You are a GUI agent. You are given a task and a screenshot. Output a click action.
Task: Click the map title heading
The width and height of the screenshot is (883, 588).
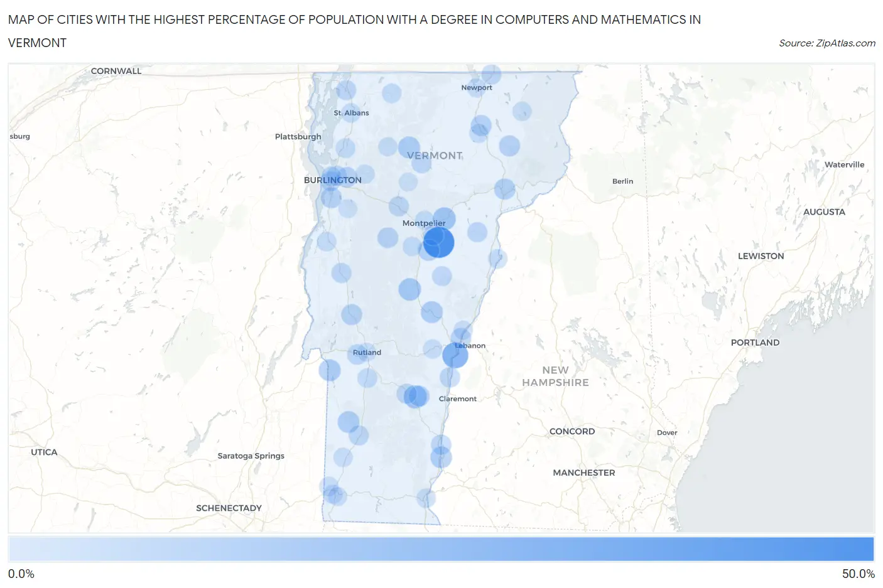(x=354, y=31)
